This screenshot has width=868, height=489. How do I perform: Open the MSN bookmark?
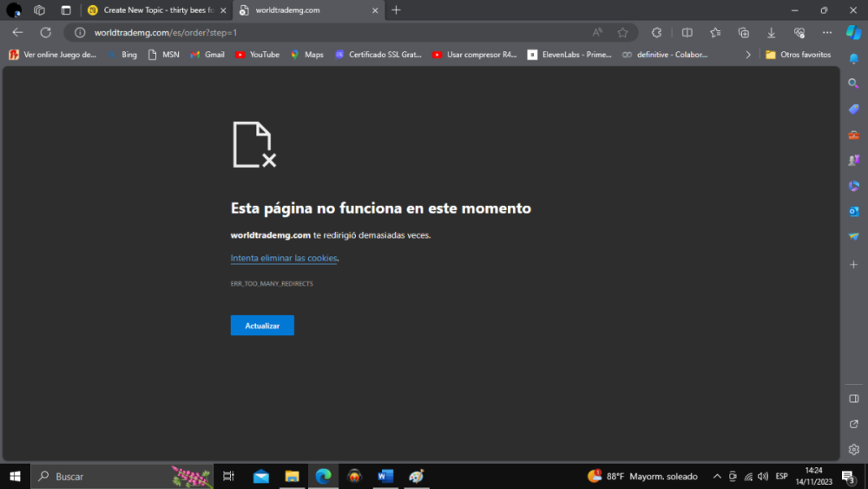(x=164, y=54)
